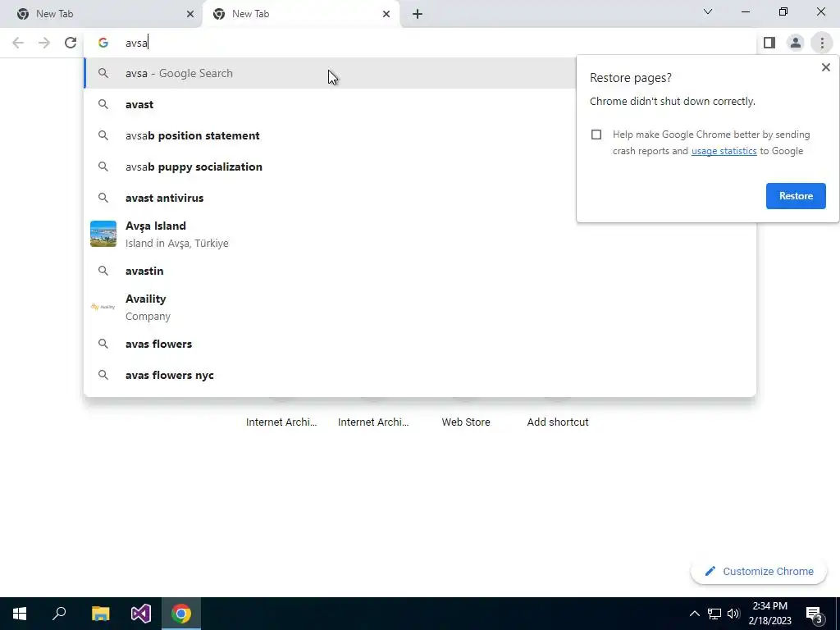
Task: Open the Chrome profile avatar menu
Action: coord(796,43)
